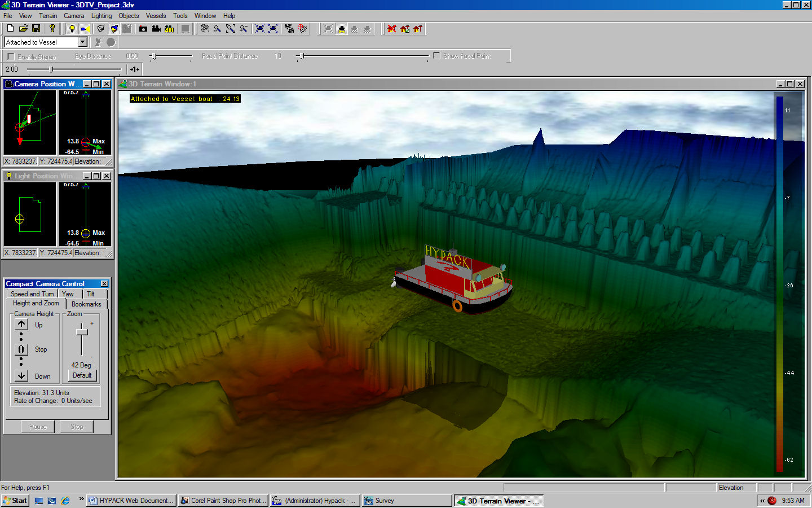Open the Attached to Vessel dropdown

tap(83, 42)
